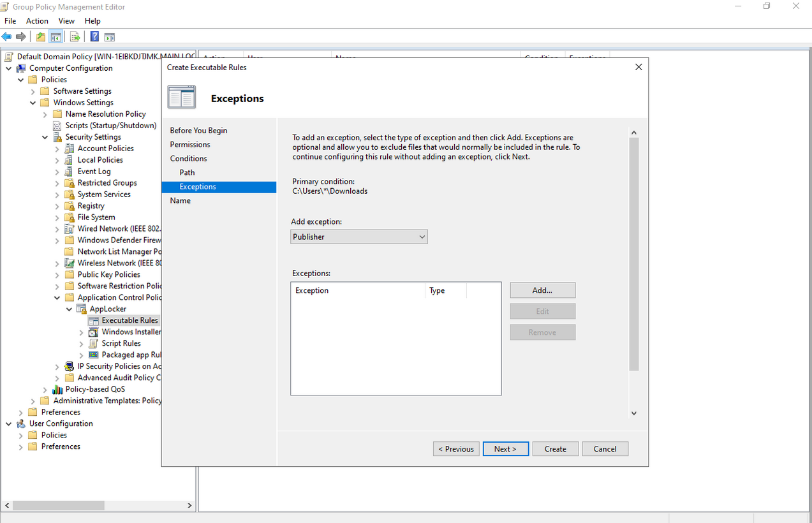Open the Action menu

point(37,21)
